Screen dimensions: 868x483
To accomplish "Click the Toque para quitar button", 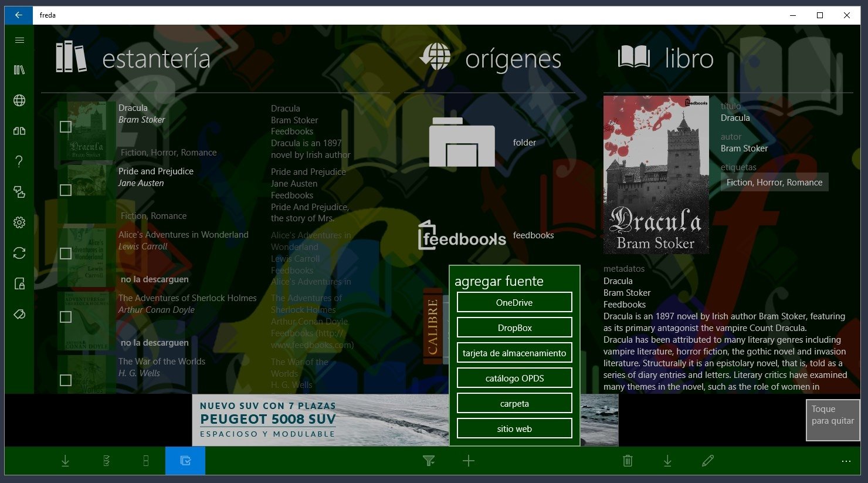I will pyautogui.click(x=833, y=420).
